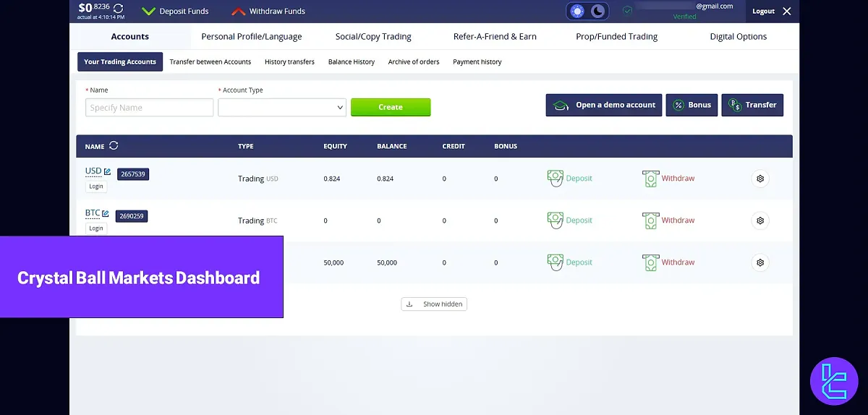This screenshot has width=868, height=415.
Task: Click account number 2657539 badge
Action: 133,174
